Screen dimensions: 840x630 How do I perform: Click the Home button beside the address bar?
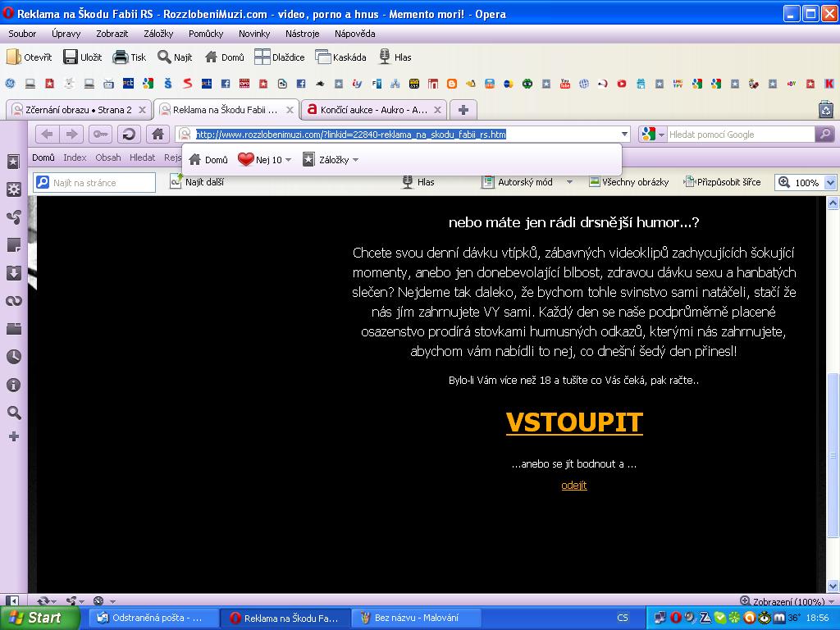tap(157, 135)
